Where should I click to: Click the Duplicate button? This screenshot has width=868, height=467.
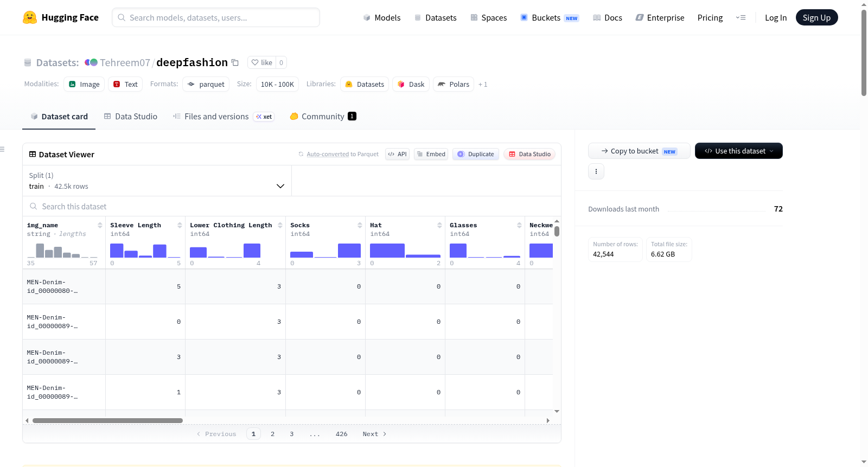pyautogui.click(x=476, y=154)
